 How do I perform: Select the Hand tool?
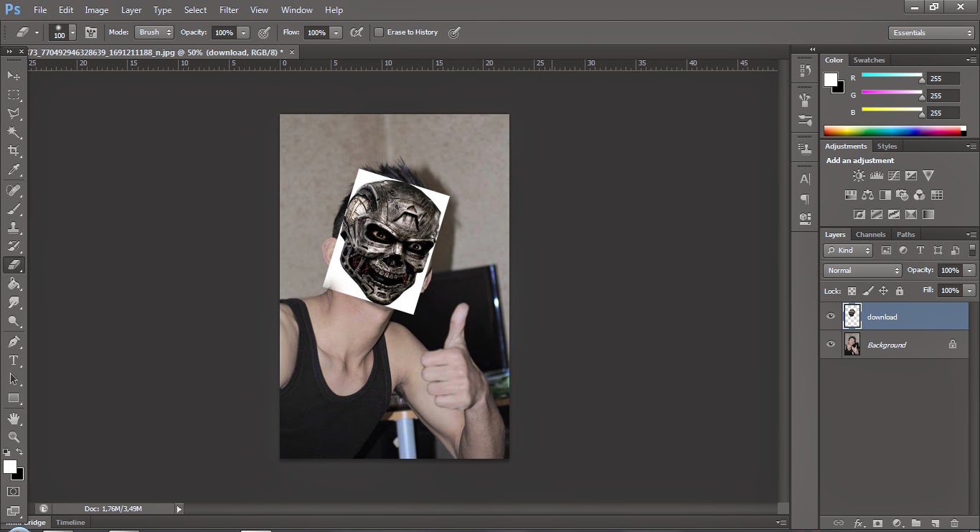(x=14, y=418)
